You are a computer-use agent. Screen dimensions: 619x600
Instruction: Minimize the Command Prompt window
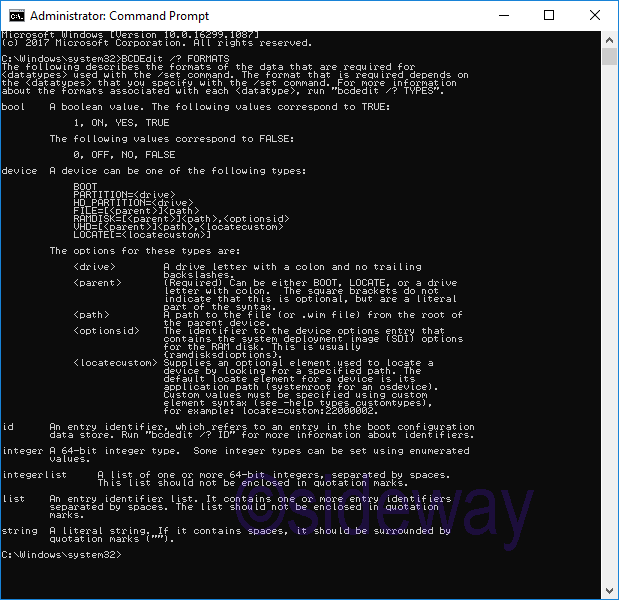point(500,16)
